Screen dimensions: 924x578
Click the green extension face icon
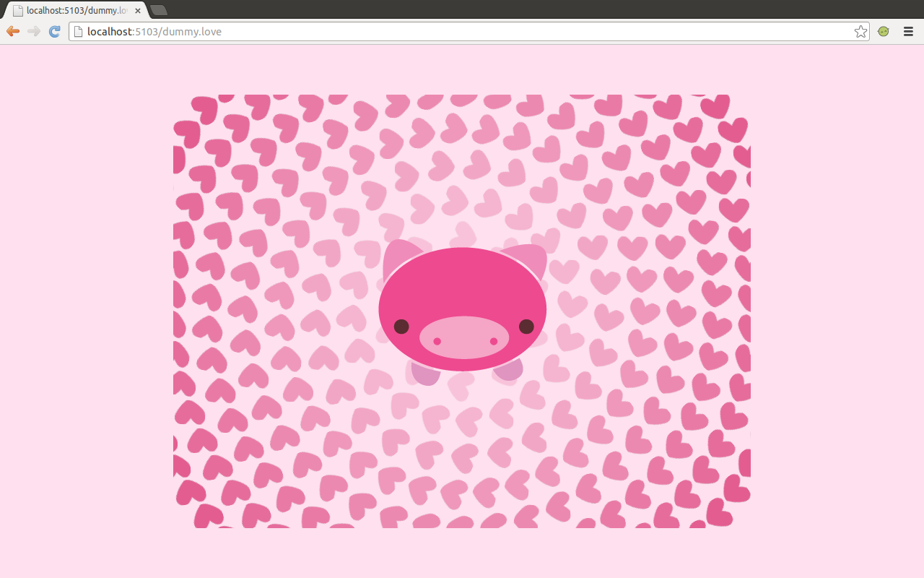(883, 31)
